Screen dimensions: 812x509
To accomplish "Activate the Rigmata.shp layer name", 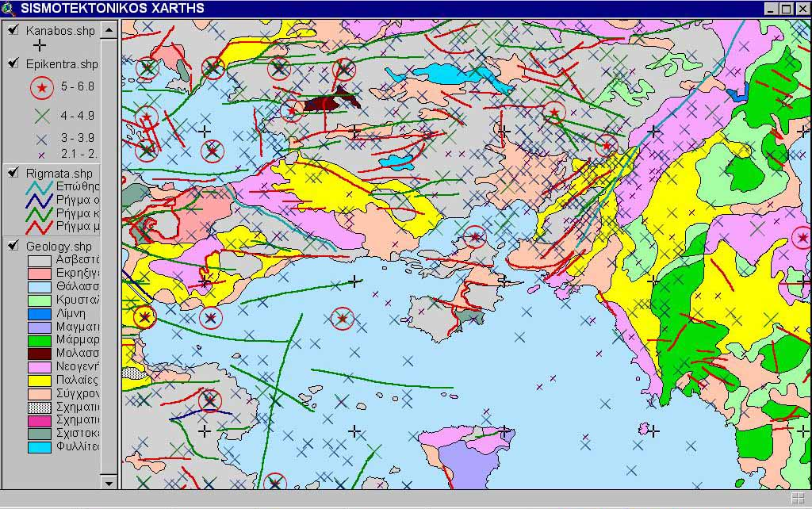I will point(59,174).
